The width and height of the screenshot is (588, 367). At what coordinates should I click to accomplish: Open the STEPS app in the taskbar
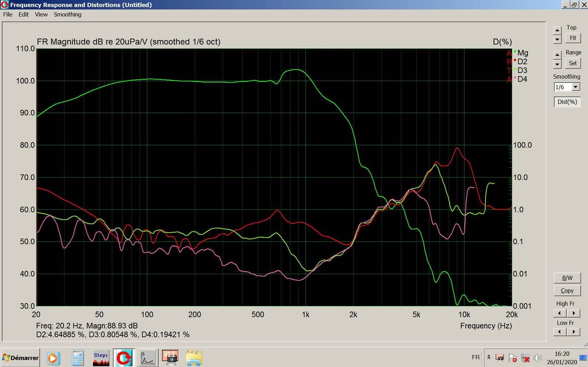click(101, 358)
